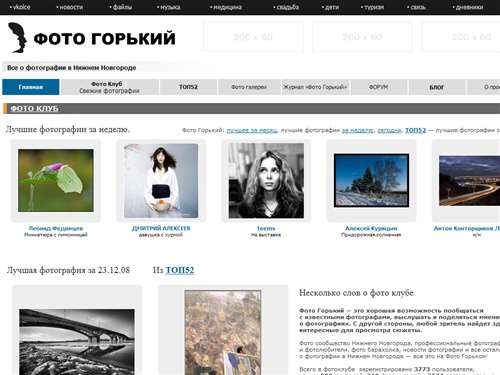
Task: Go to файлы in the top bar
Action: point(122,7)
